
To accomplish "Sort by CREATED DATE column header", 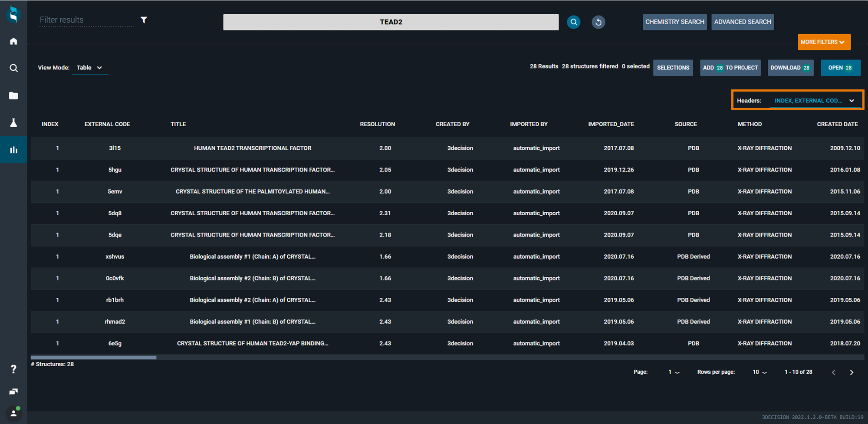I will pyautogui.click(x=837, y=124).
